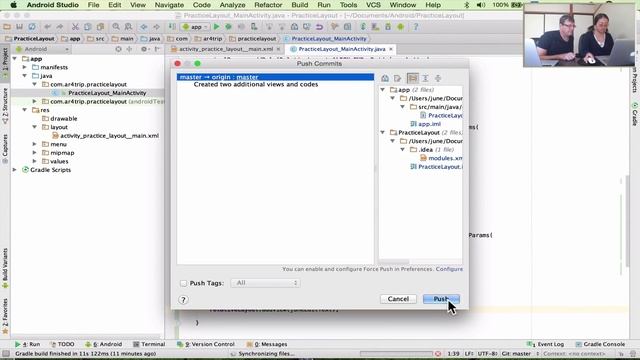Click the origin : master branch link
This screenshot has height=360, width=640.
click(235, 77)
